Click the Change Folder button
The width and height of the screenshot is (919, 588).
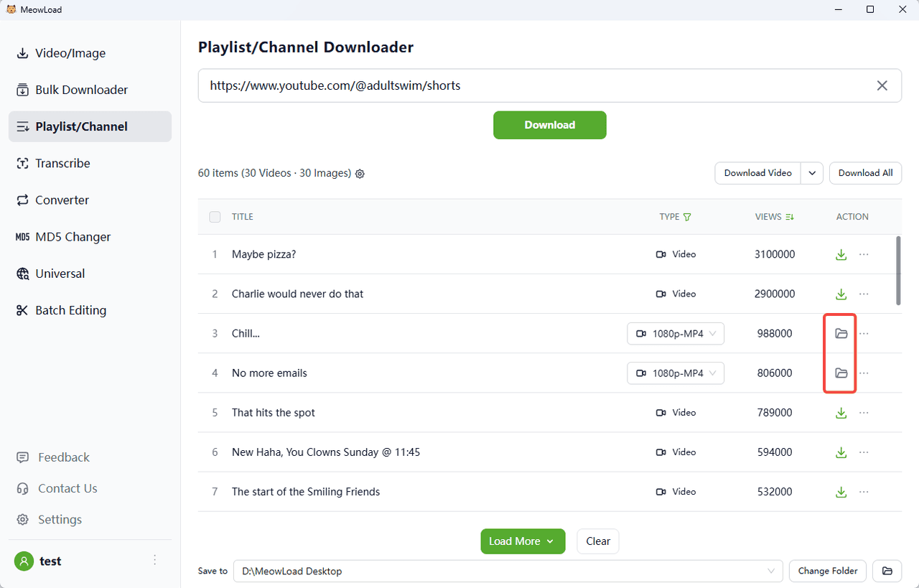[828, 571]
